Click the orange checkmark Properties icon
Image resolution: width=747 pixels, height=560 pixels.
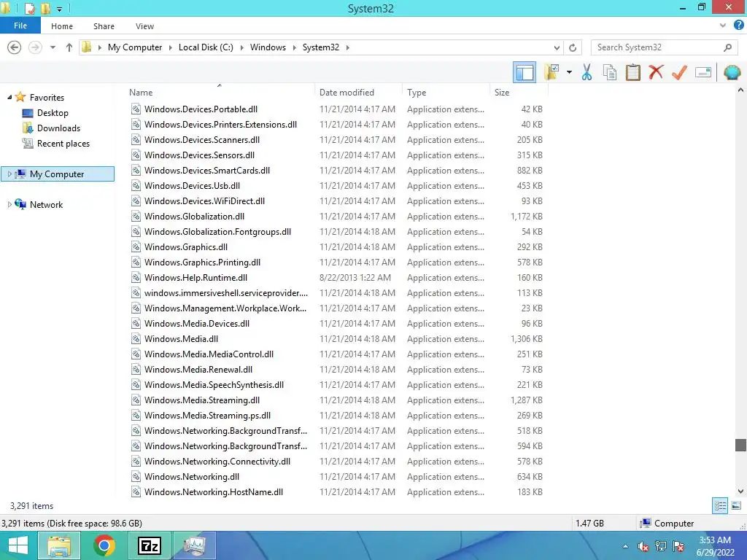pos(679,72)
